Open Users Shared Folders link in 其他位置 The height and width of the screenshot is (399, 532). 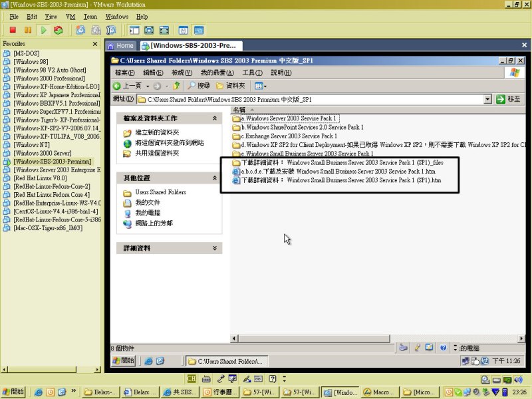(x=160, y=192)
